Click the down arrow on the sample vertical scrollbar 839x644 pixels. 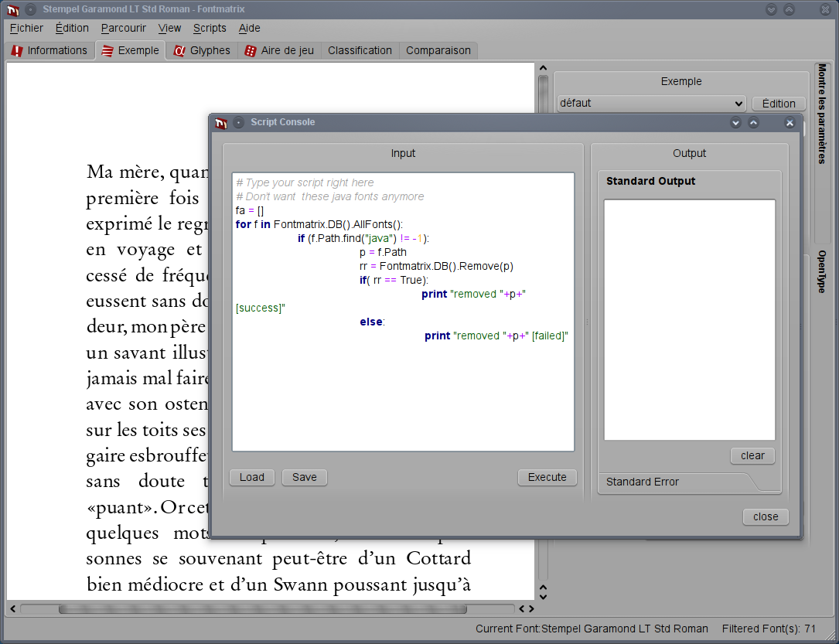coord(543,596)
